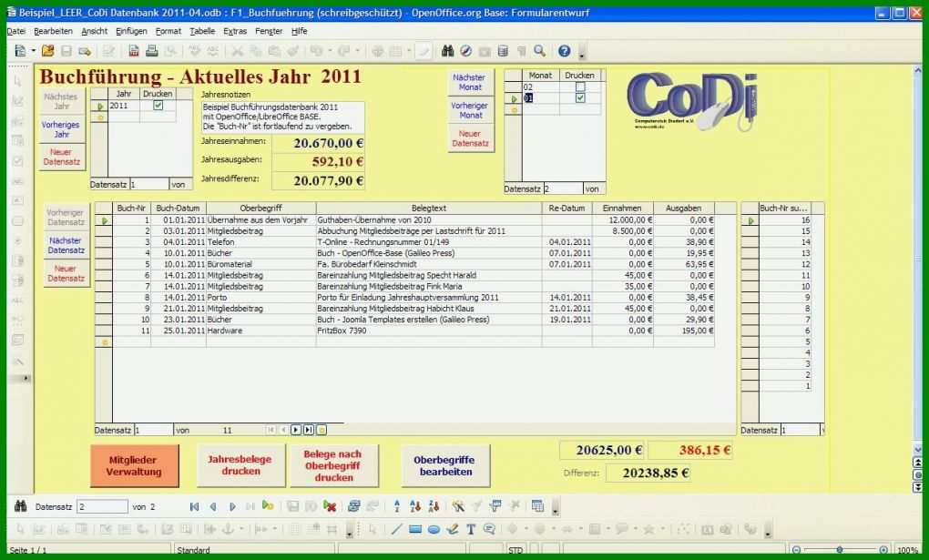Click the Export as PDF icon
This screenshot has width=929, height=560.
click(133, 52)
